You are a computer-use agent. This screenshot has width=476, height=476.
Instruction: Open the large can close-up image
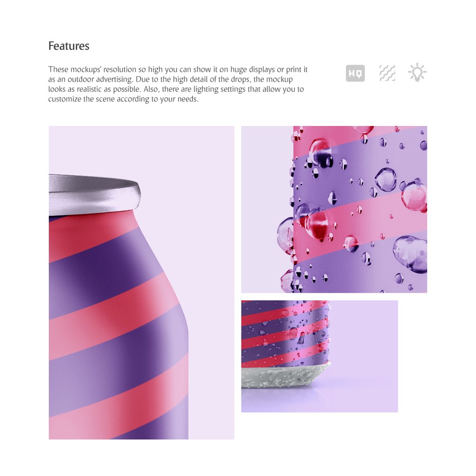(x=142, y=282)
